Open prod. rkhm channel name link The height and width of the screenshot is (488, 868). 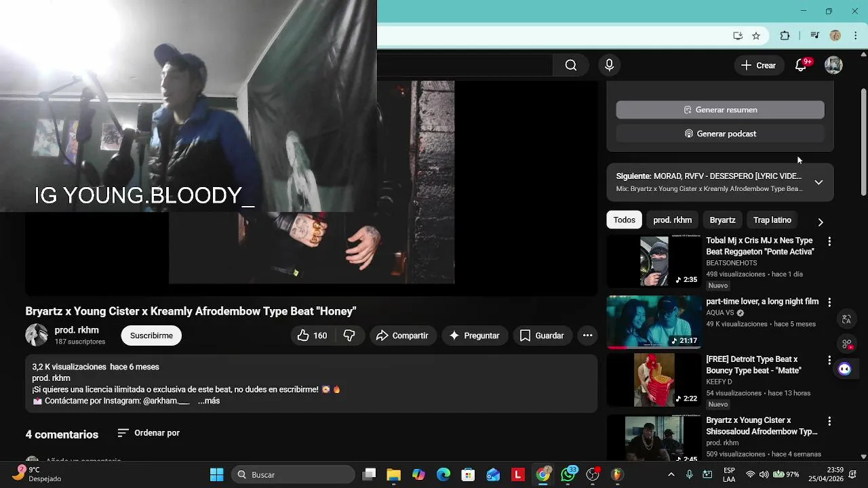(77, 330)
